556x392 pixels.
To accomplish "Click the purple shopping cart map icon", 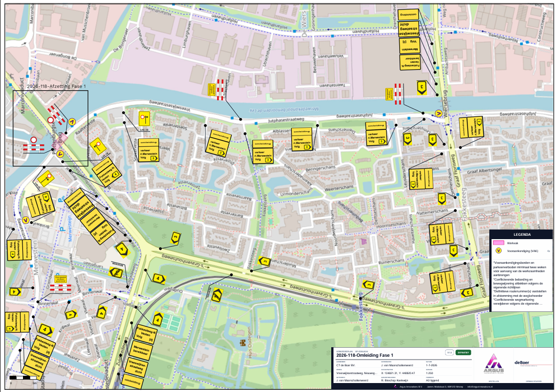I will 363,242.
